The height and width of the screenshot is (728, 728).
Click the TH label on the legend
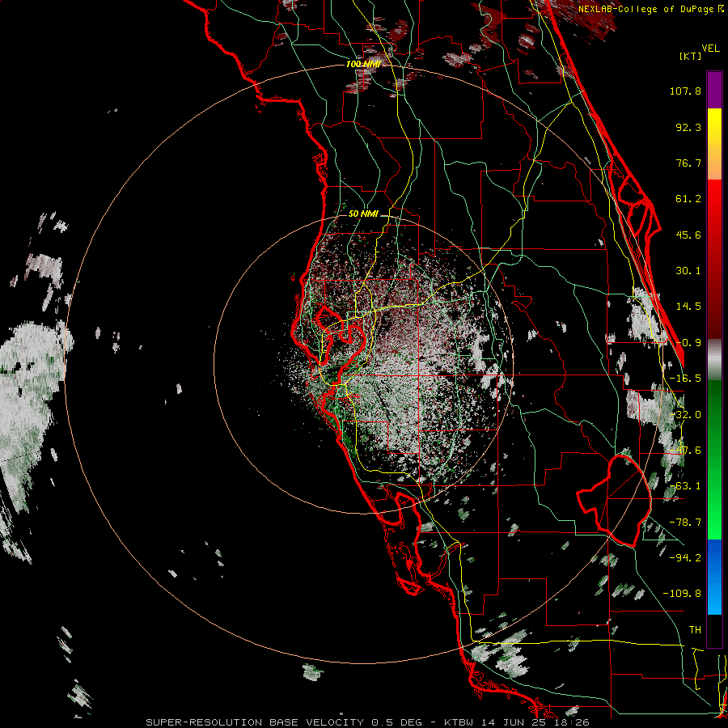pyautogui.click(x=695, y=630)
